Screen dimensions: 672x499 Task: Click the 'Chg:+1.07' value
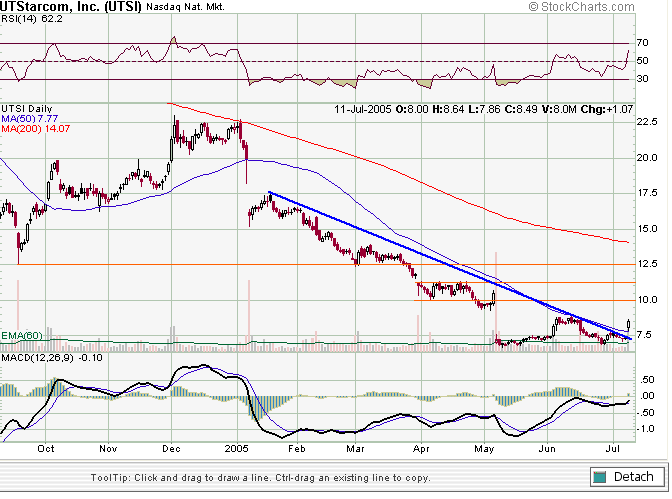click(x=606, y=109)
